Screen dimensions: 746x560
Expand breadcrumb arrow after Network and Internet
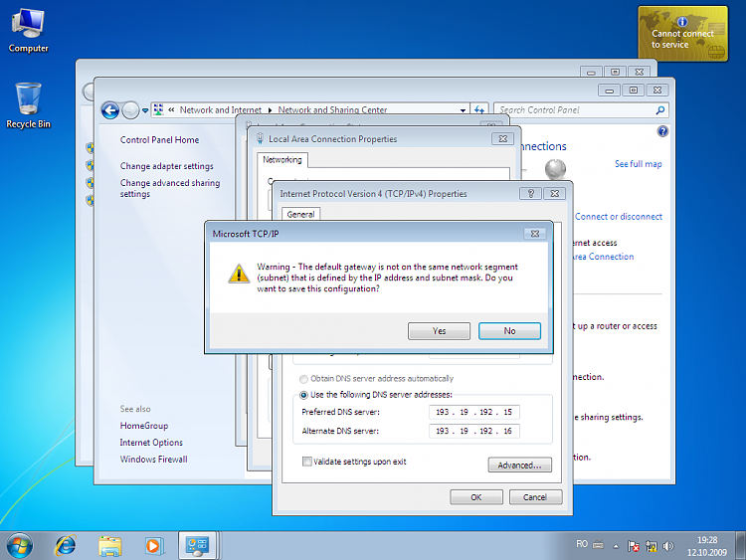(270, 109)
